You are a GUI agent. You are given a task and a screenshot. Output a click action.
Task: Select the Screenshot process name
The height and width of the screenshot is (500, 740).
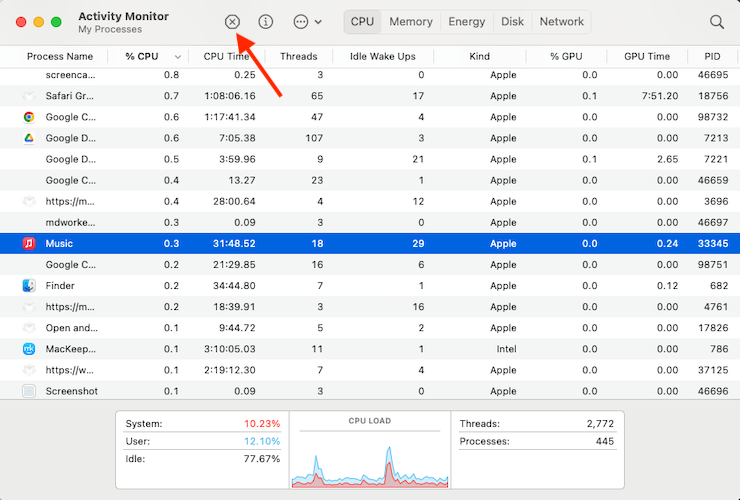(x=72, y=391)
